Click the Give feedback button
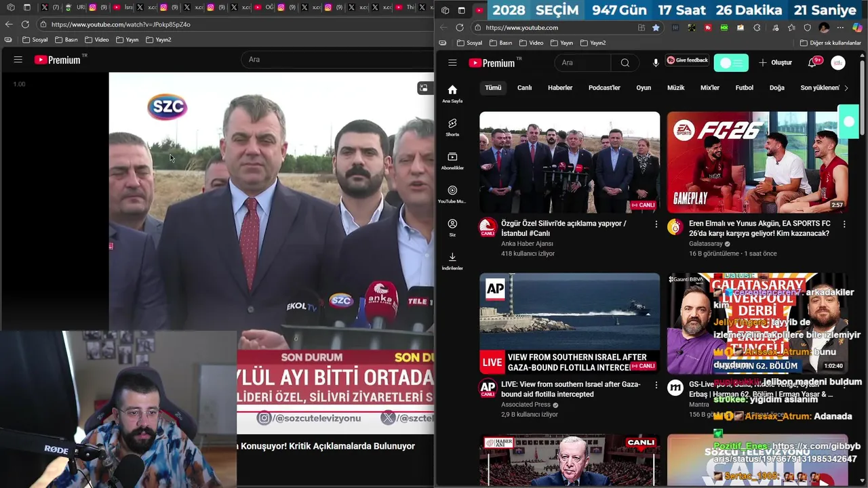Screen dimensions: 868x488 (688, 60)
